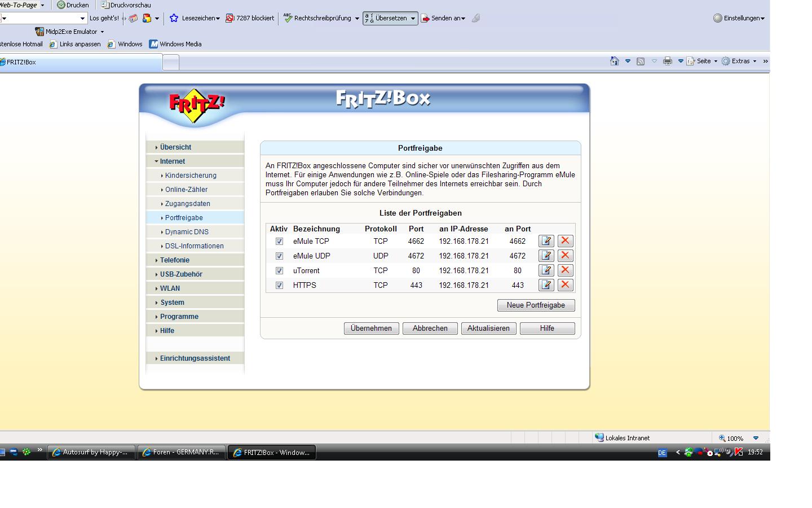The image size is (812, 508).
Task: Click the Abbrechen button
Action: pos(430,328)
